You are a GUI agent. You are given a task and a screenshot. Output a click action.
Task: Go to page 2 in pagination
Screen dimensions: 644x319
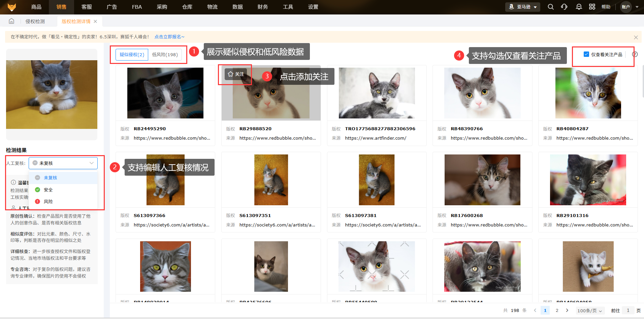pyautogui.click(x=557, y=310)
